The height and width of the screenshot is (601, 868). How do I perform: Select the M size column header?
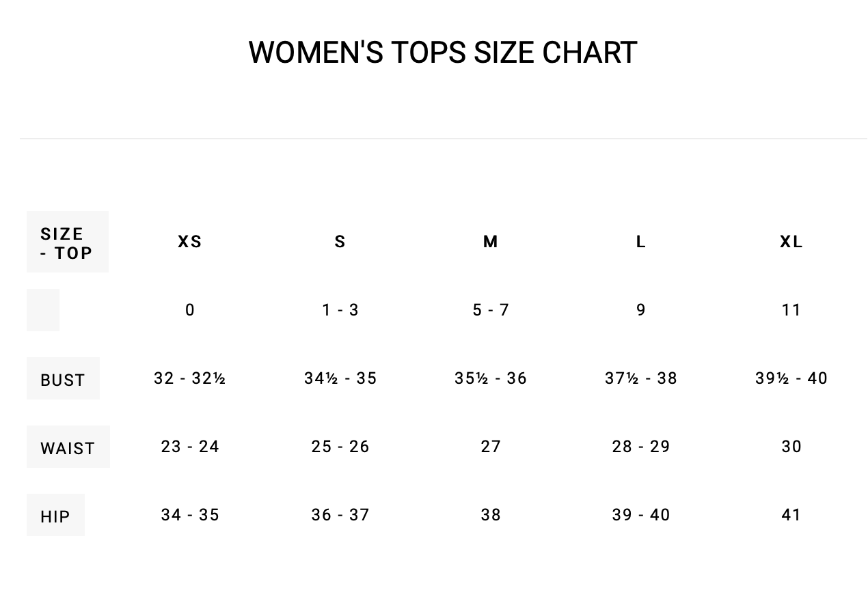[491, 242]
